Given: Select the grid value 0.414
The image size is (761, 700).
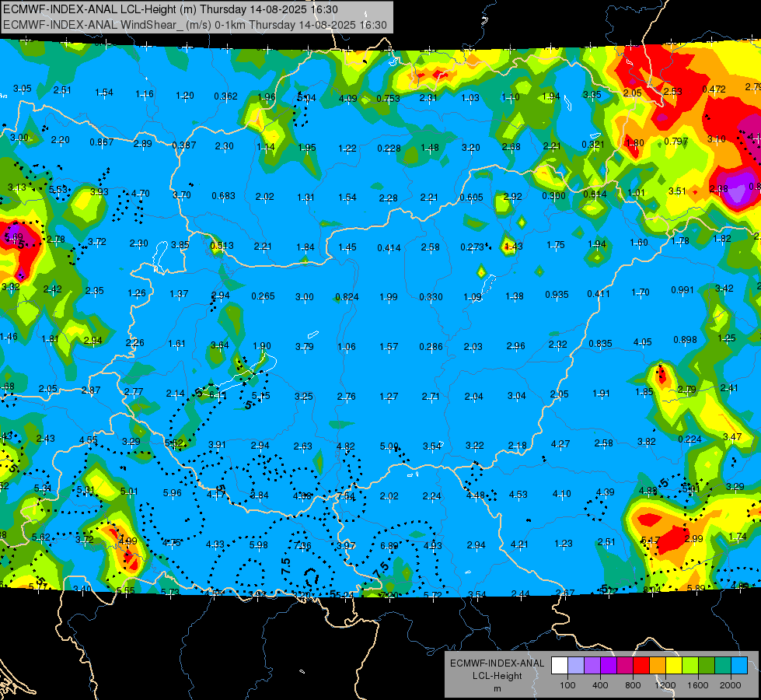Looking at the screenshot, I should [389, 248].
